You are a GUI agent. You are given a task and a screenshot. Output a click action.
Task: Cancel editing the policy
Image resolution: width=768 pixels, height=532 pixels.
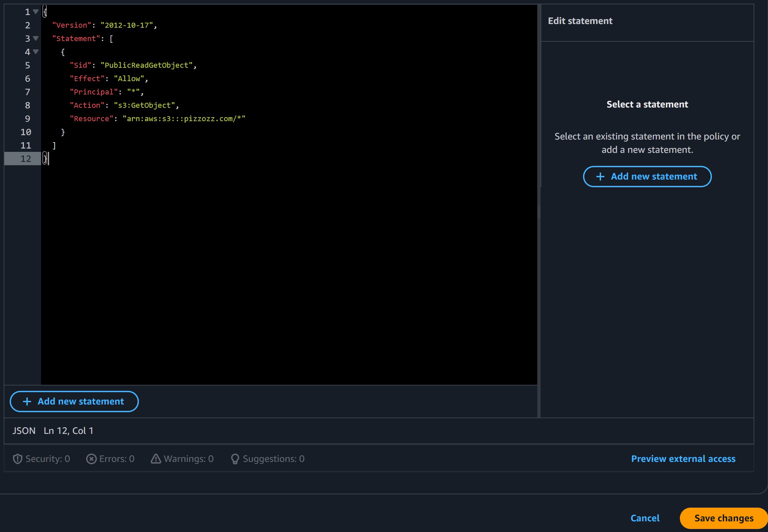point(645,518)
